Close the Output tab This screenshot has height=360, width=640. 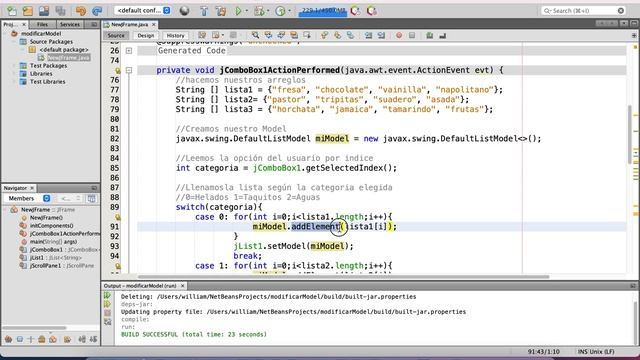click(x=182, y=286)
